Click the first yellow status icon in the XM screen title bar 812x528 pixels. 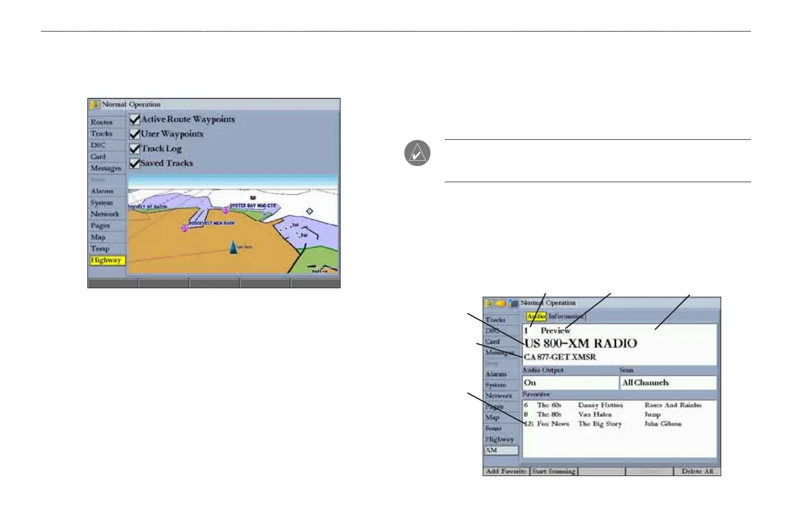[x=489, y=303]
